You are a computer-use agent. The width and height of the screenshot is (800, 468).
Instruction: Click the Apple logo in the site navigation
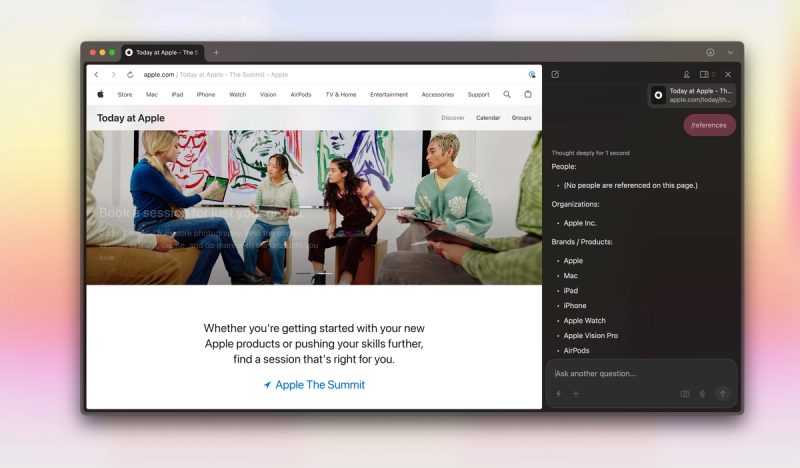pos(101,94)
